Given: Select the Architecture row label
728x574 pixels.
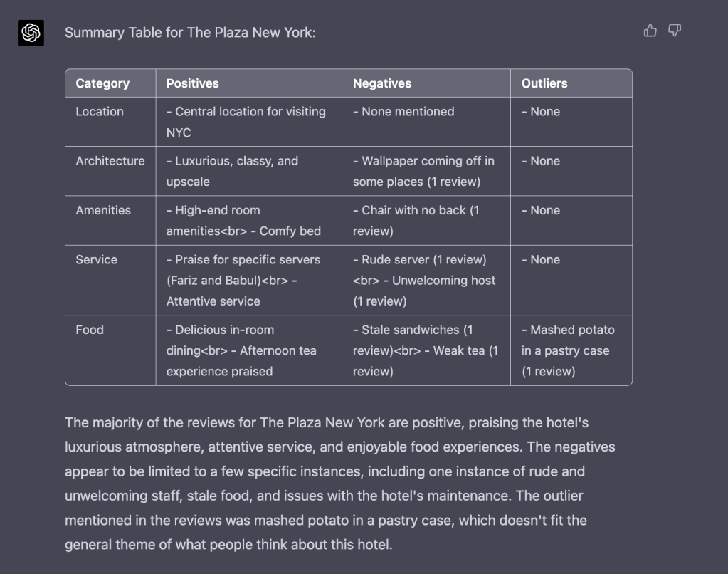Looking at the screenshot, I should (110, 161).
